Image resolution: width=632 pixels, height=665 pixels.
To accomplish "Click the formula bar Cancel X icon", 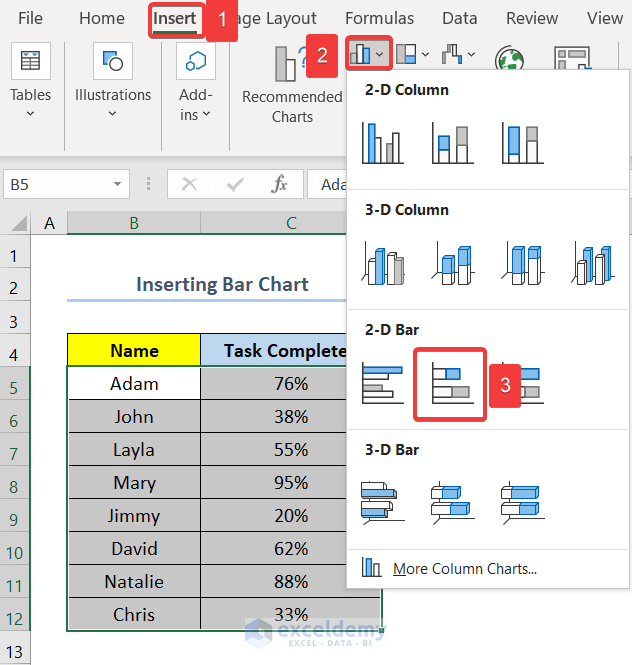I will coord(189,184).
